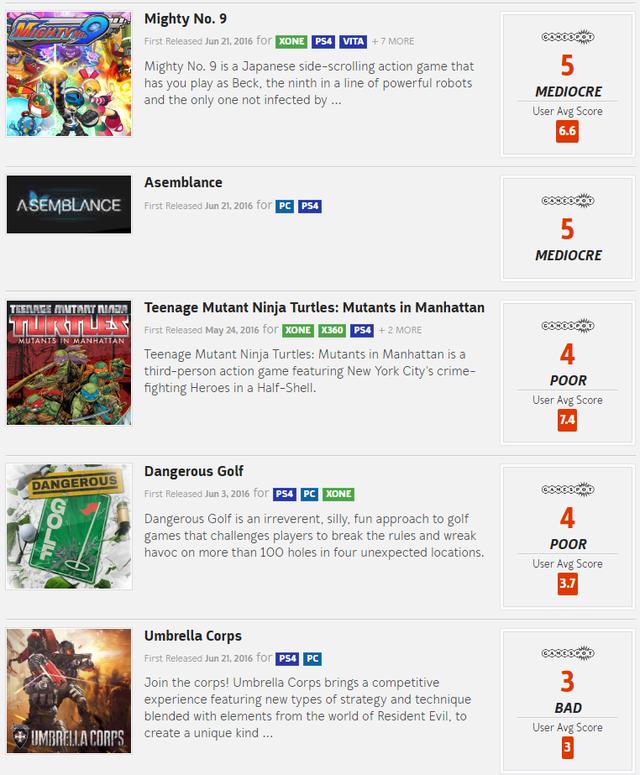
Task: Select the XONE badge under Dangerous Golf
Action: (338, 494)
